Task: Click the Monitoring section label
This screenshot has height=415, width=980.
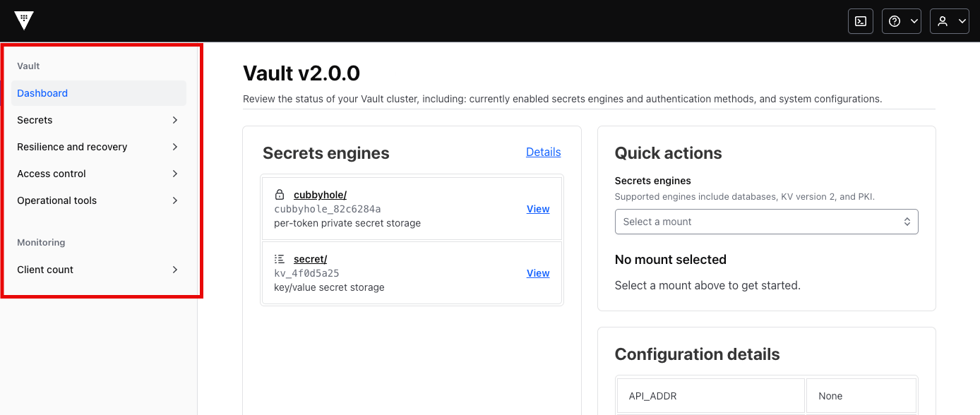Action: coord(41,242)
